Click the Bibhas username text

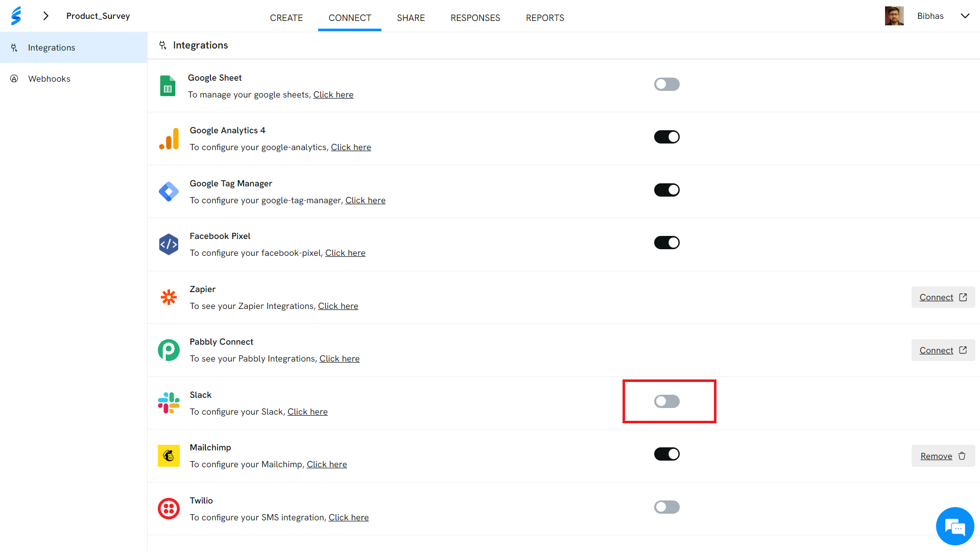click(930, 16)
